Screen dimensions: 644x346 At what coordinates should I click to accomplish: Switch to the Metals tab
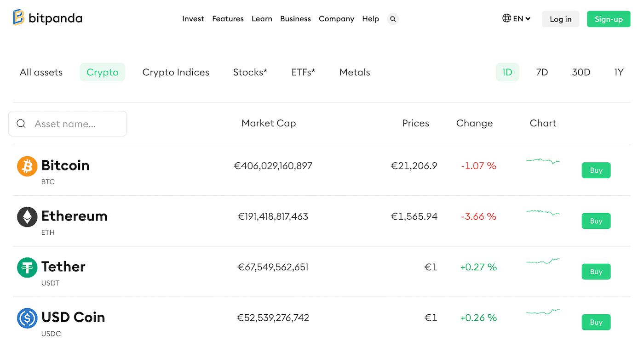point(355,72)
